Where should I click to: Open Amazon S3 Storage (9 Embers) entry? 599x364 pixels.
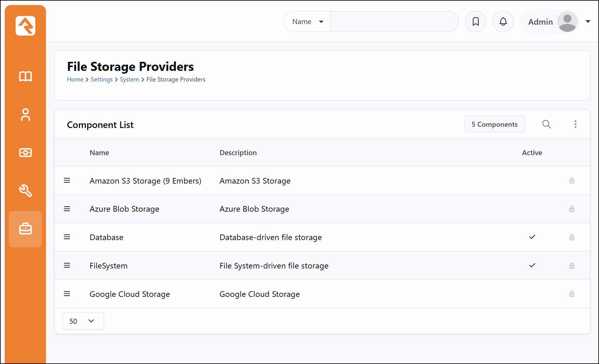coord(145,181)
